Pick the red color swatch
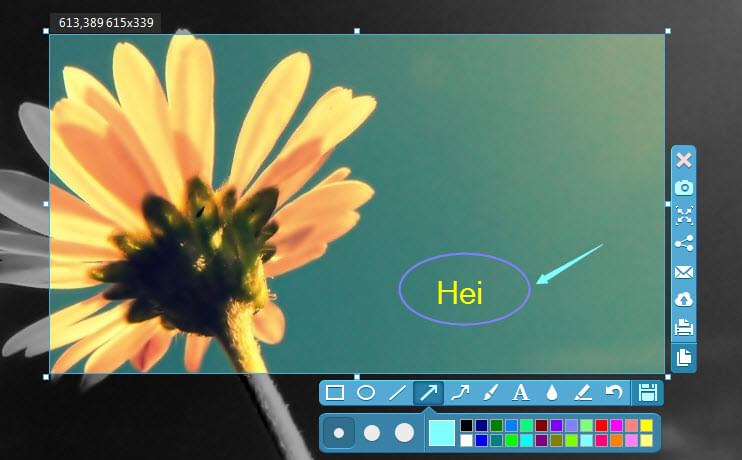Viewport: 742px width, 460px height. click(601, 426)
